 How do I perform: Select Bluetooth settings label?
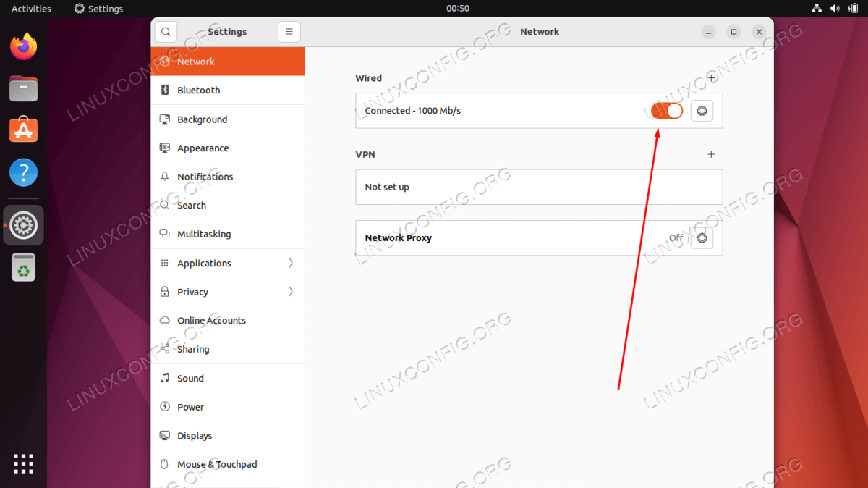click(199, 91)
